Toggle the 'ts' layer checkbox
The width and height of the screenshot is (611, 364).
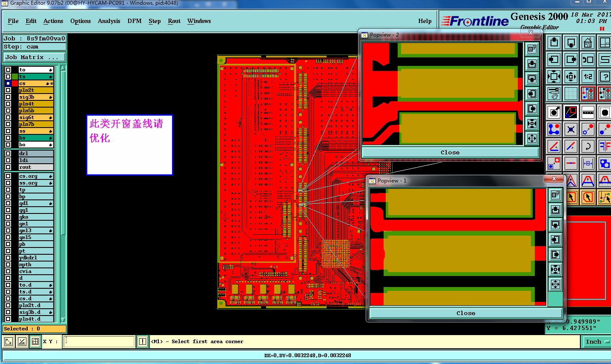(8, 77)
